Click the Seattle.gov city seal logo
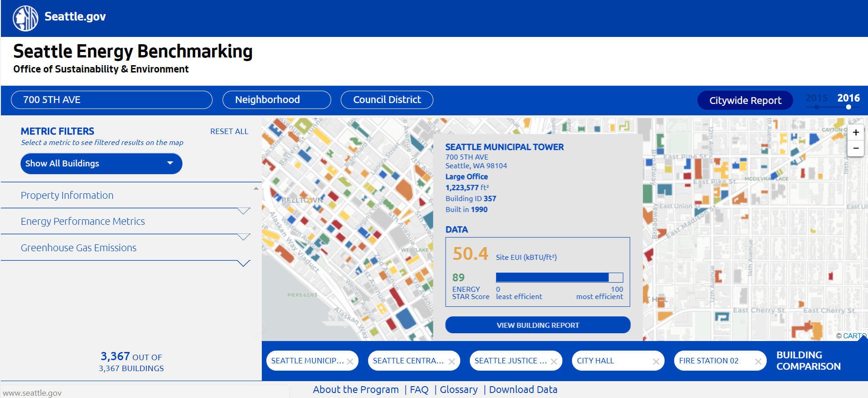 coord(26,18)
